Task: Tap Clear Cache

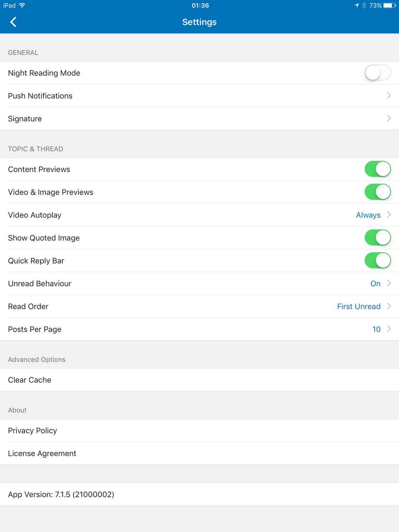Action: [199, 380]
